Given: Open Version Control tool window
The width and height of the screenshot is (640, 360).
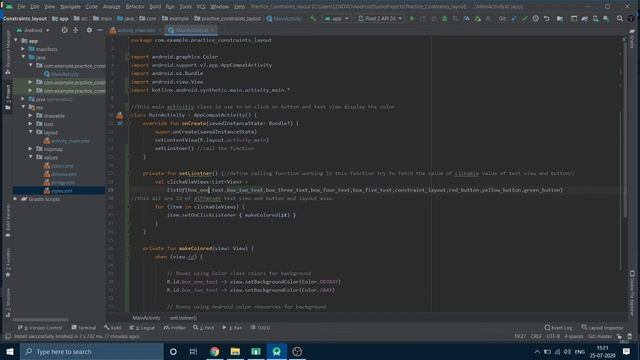Looking at the screenshot, I should coord(40,328).
